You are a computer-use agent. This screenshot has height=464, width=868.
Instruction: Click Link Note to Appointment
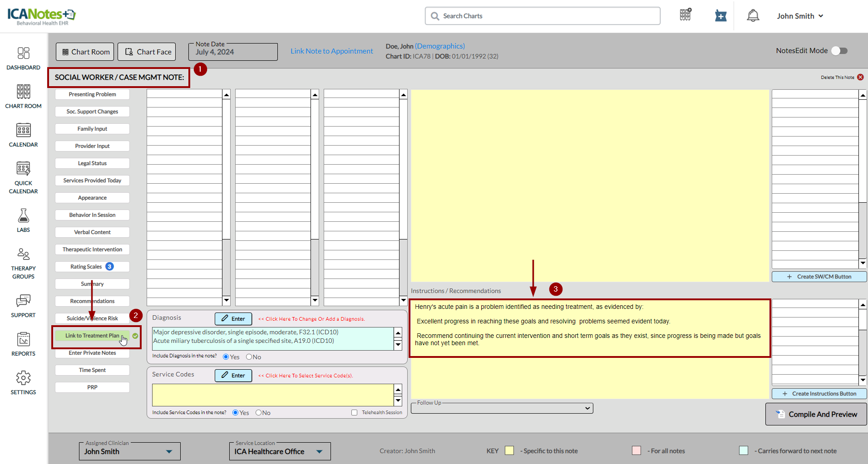[331, 51]
